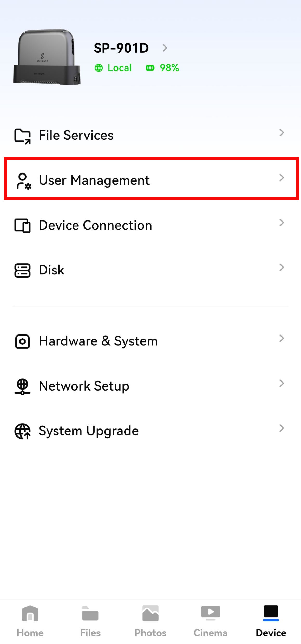Image resolution: width=301 pixels, height=644 pixels.
Task: Tap the SP-901D device image
Action: [x=47, y=57]
